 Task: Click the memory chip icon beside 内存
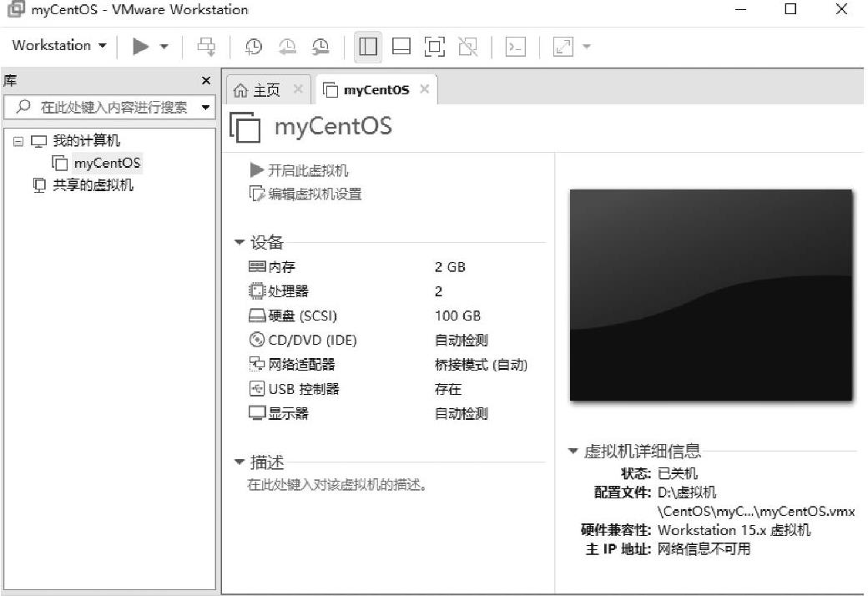[x=257, y=267]
